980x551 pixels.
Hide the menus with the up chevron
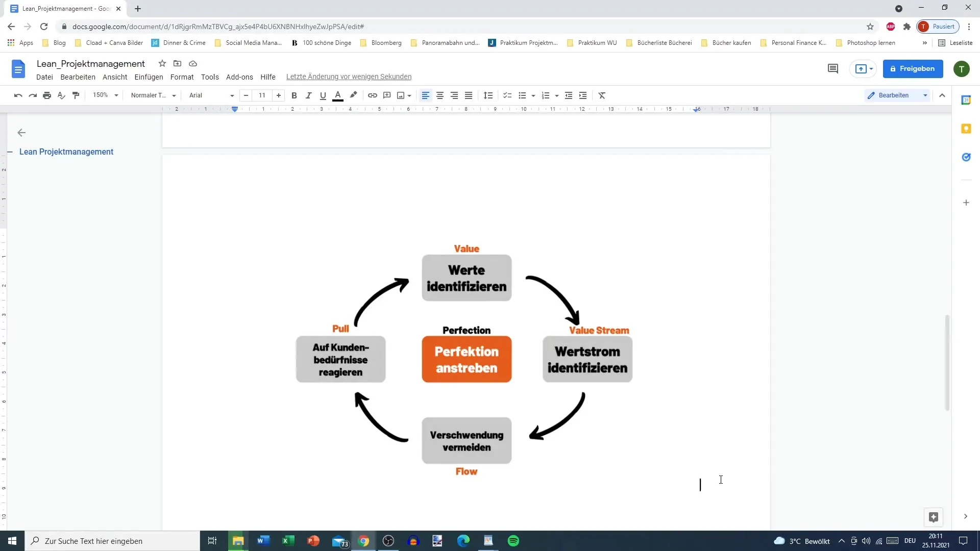click(x=942, y=95)
